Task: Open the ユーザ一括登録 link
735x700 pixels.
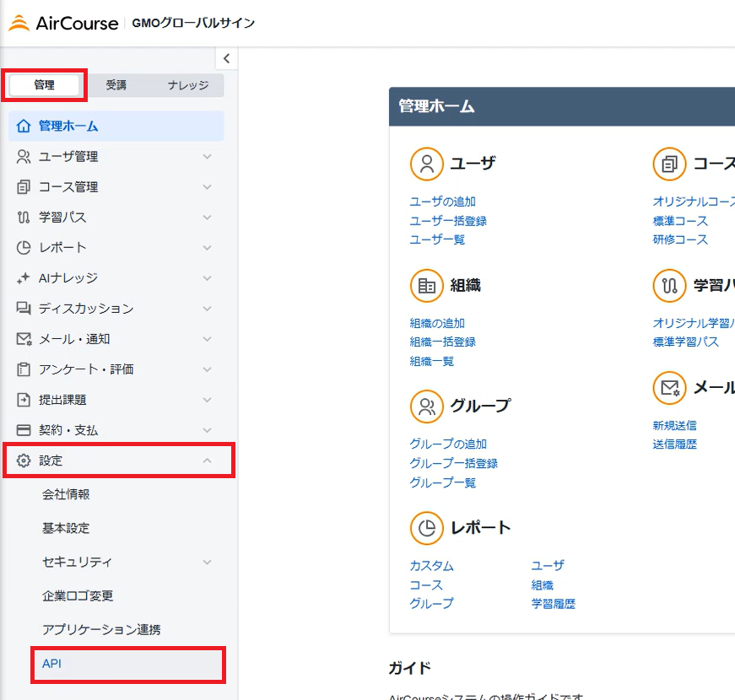Action: coord(448,221)
